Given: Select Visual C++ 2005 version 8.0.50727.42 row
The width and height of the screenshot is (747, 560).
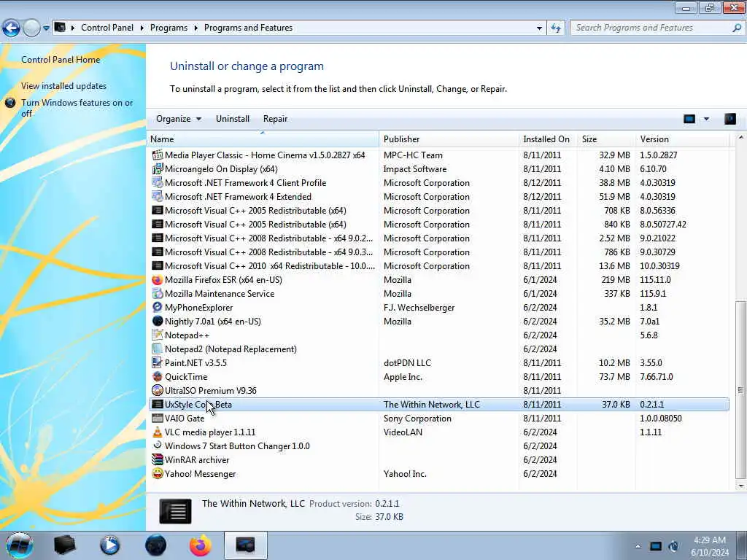Looking at the screenshot, I should [x=439, y=225].
